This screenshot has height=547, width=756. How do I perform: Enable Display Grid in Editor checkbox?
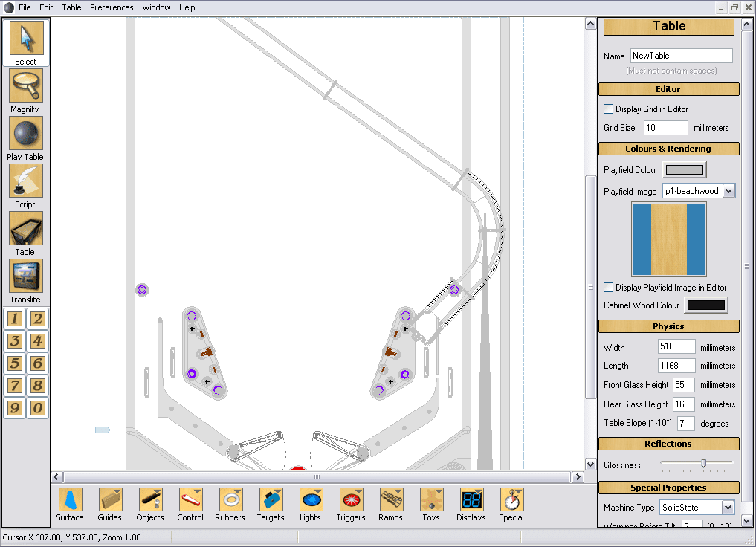[609, 109]
